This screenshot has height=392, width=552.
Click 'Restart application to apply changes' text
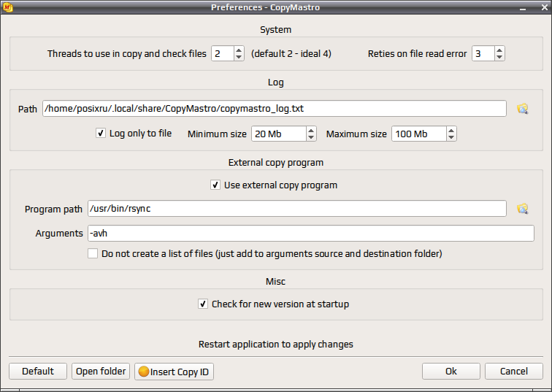click(276, 344)
